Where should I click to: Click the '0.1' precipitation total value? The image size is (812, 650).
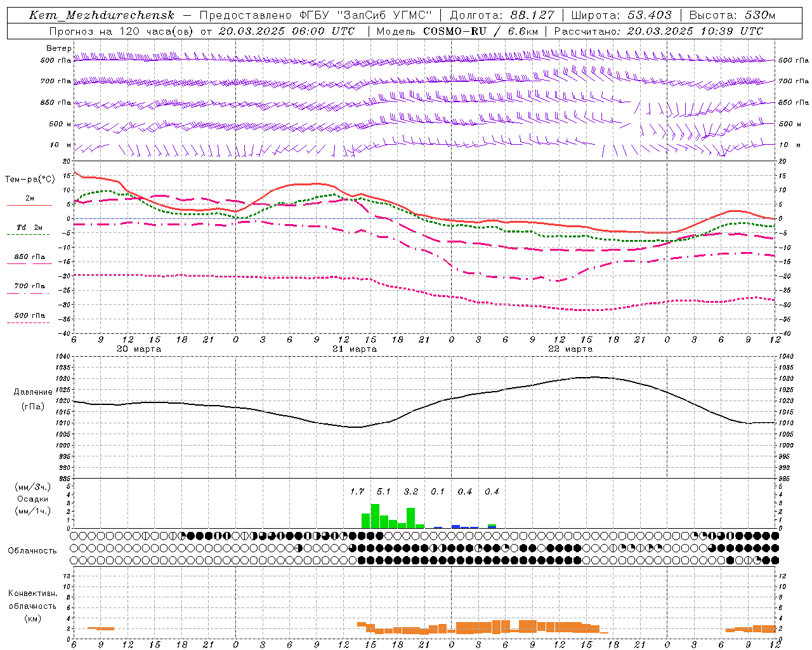438,491
